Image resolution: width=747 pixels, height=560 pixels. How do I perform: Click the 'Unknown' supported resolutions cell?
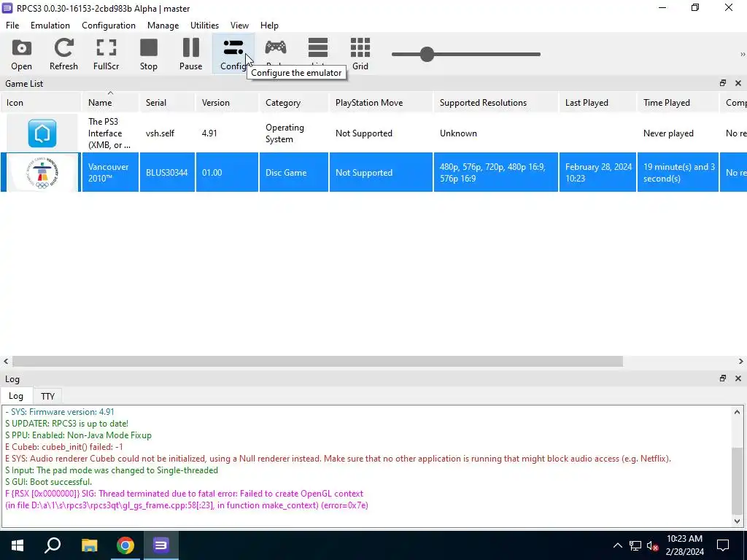pos(495,133)
